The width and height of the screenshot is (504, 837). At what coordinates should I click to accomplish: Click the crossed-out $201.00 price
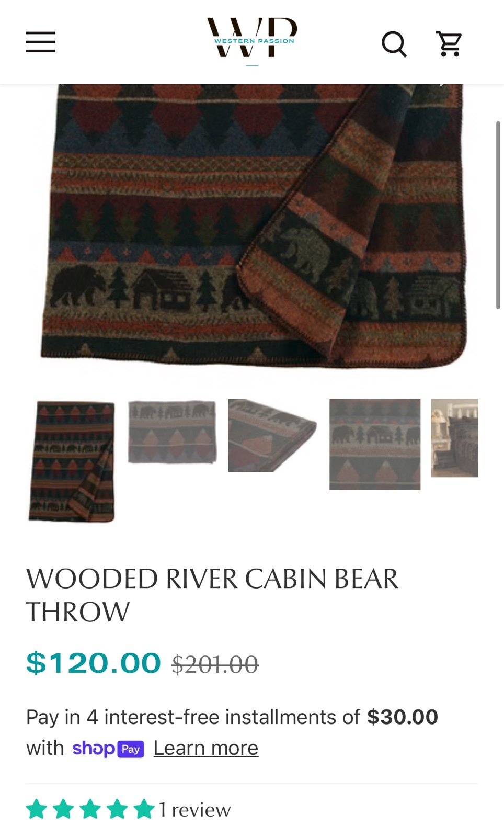pyautogui.click(x=215, y=664)
